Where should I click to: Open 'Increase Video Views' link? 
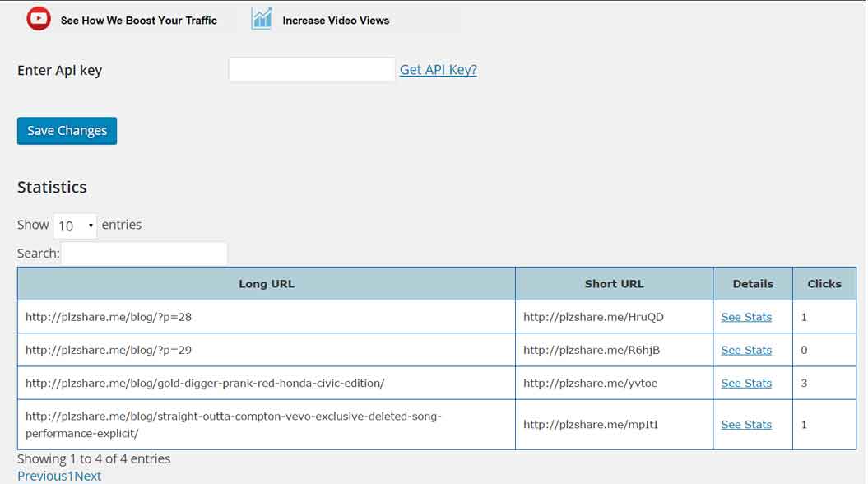coord(336,21)
